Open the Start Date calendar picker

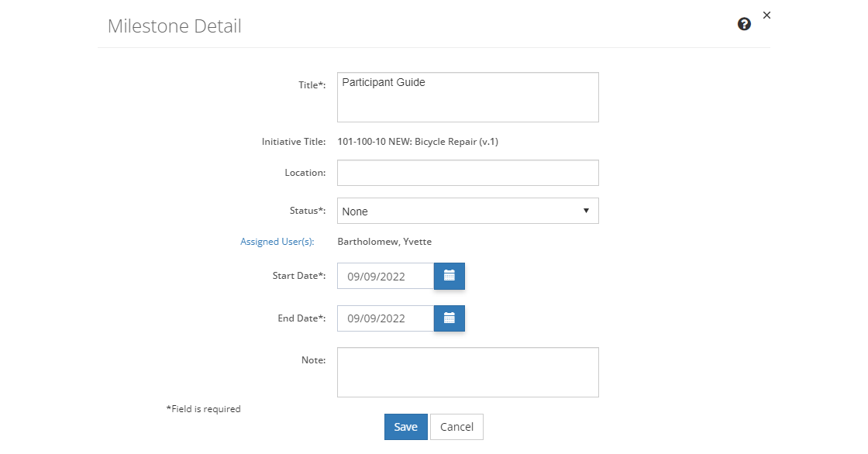pyautogui.click(x=449, y=276)
